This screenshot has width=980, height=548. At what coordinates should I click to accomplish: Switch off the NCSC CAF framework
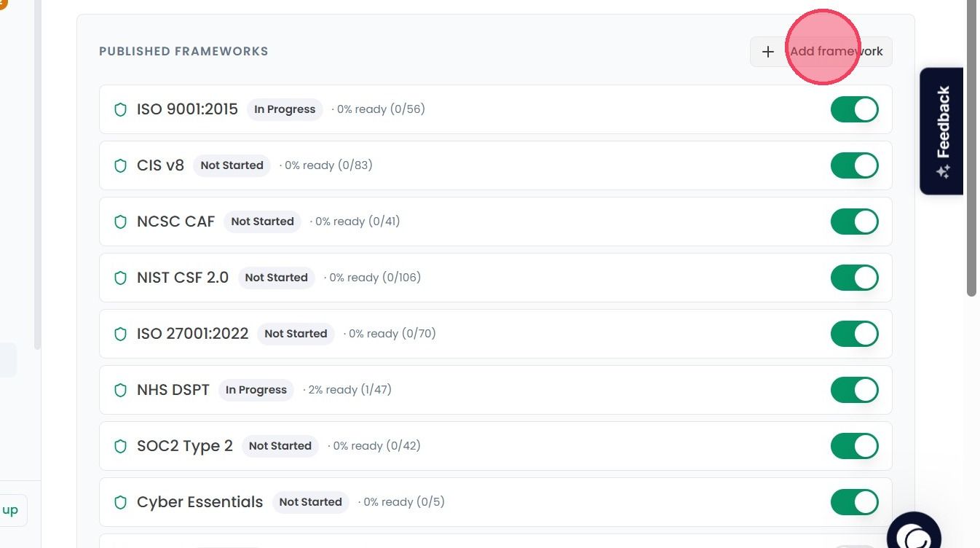[855, 222]
